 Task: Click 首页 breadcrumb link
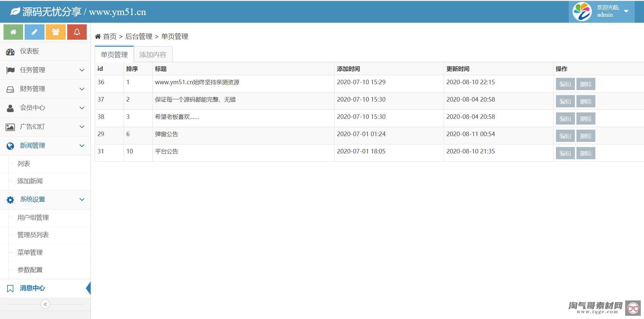click(x=109, y=37)
